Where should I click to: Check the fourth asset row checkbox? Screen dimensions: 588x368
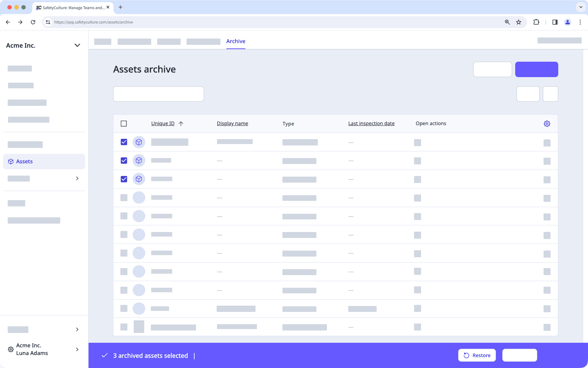[124, 197]
